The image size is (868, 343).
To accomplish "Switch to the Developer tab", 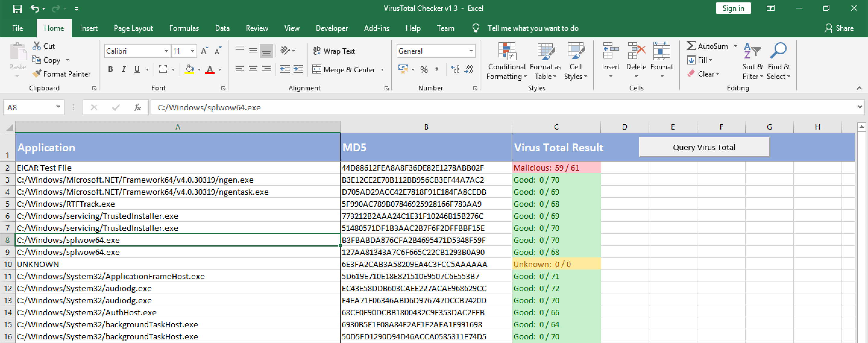I will pyautogui.click(x=332, y=28).
